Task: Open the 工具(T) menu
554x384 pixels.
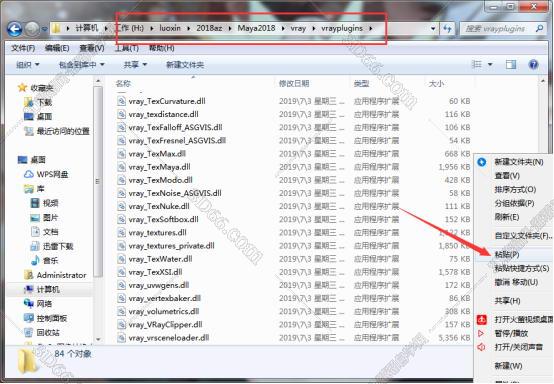Action: 126,48
